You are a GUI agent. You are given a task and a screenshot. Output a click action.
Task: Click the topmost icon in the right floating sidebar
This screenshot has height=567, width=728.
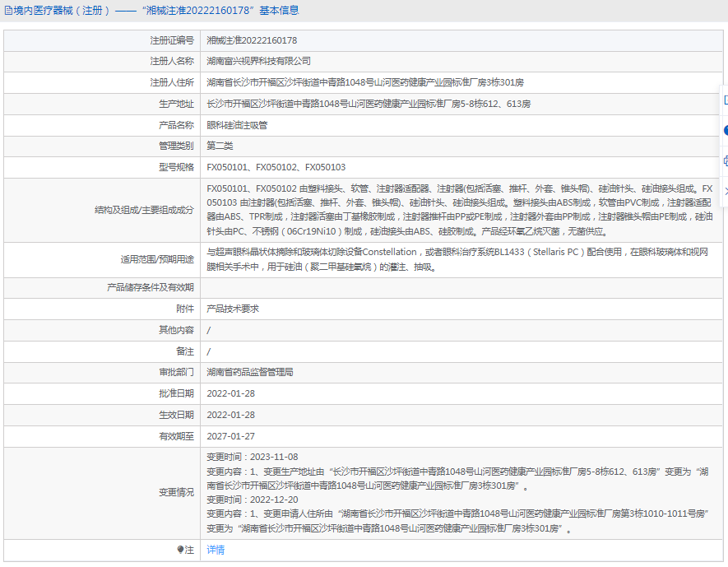[726, 100]
